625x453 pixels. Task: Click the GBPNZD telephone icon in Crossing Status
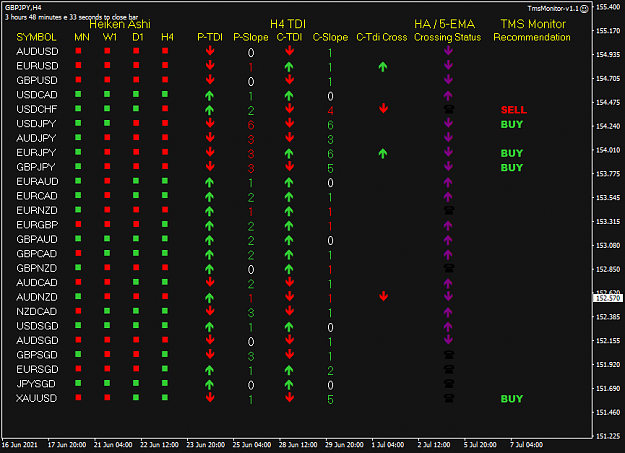448,268
